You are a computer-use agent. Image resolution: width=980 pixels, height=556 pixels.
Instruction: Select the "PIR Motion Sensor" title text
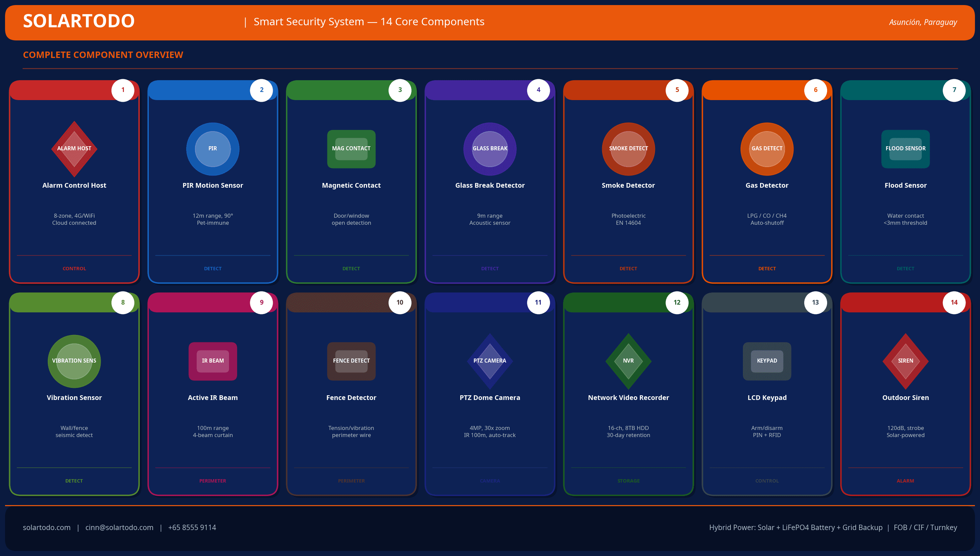(213, 186)
